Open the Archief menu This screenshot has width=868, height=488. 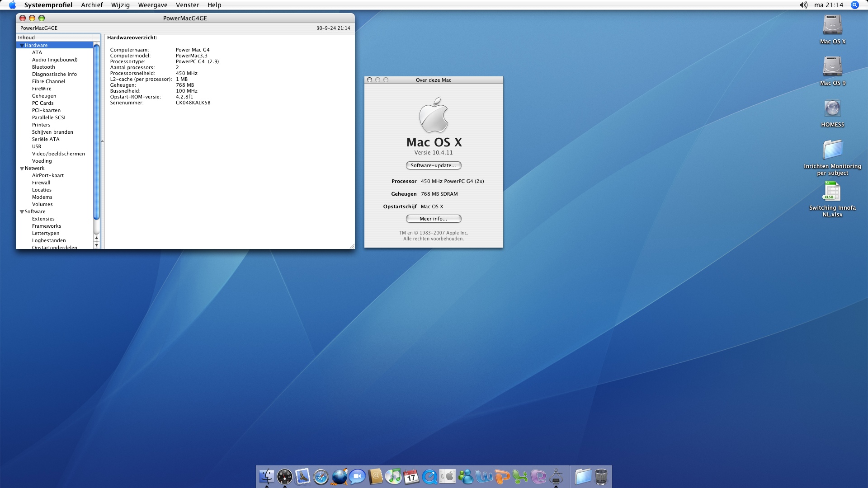tap(92, 5)
